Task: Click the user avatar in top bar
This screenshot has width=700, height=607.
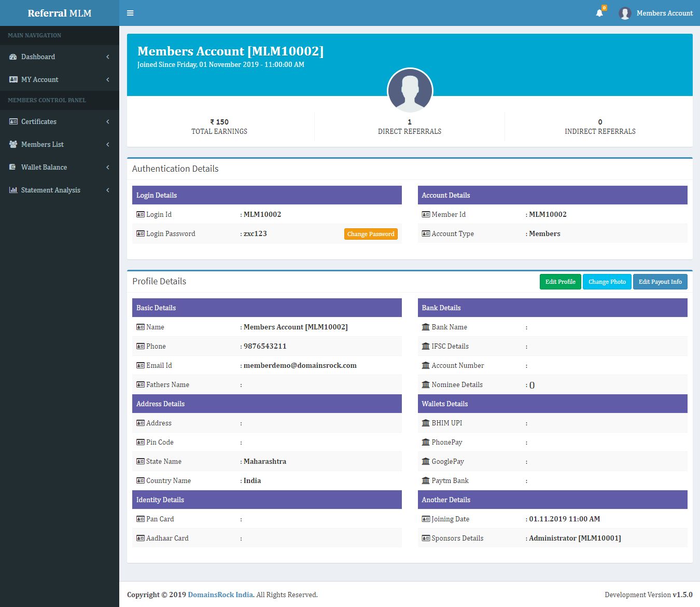Action: pyautogui.click(x=625, y=13)
